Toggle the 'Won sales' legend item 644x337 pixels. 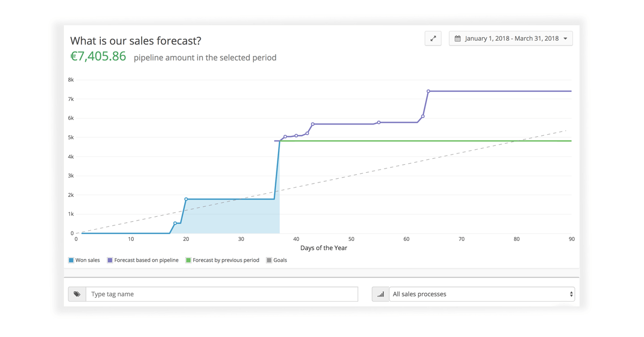pyautogui.click(x=84, y=260)
